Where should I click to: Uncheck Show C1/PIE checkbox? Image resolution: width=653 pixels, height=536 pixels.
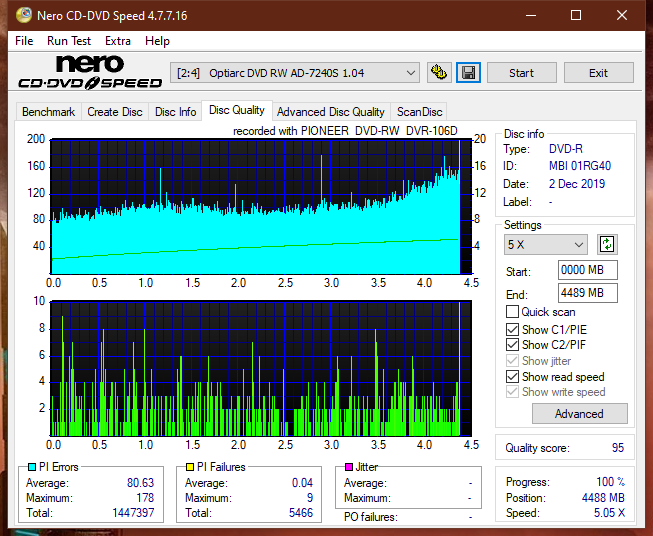512,329
